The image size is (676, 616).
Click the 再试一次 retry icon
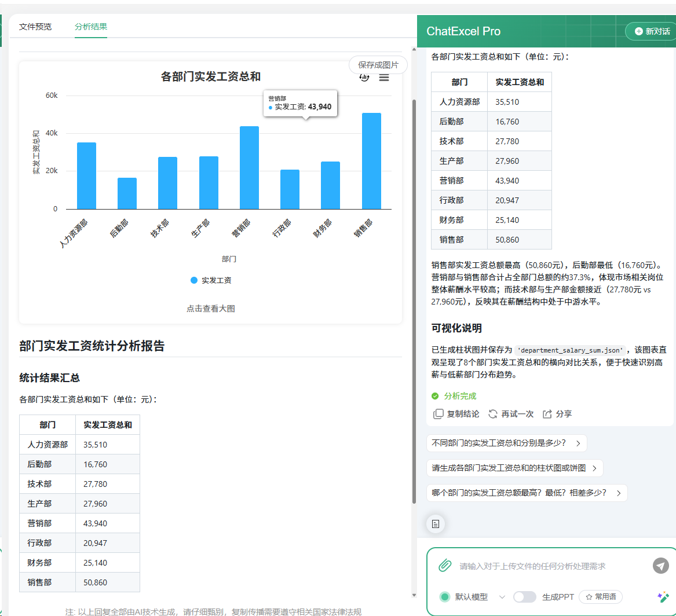click(493, 414)
